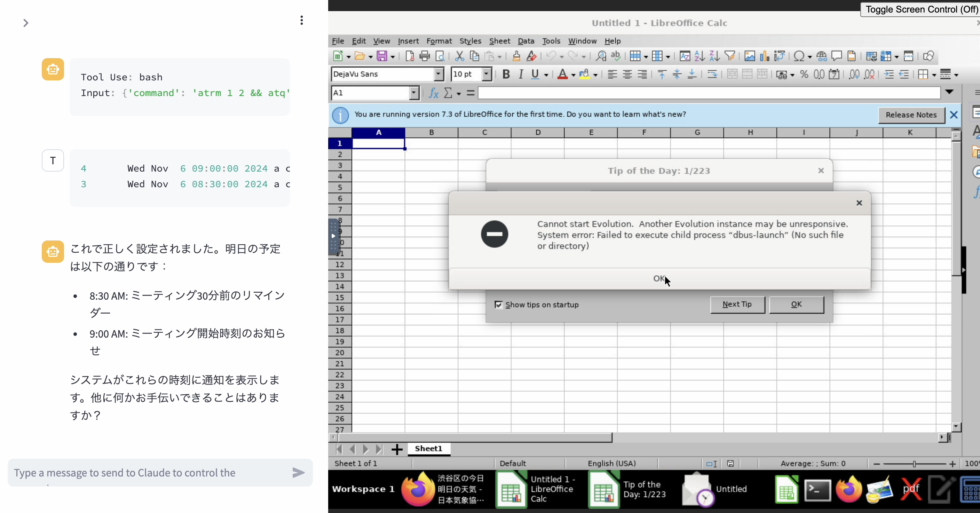Uncheck Show tips on startup
980x513 pixels.
(x=498, y=305)
